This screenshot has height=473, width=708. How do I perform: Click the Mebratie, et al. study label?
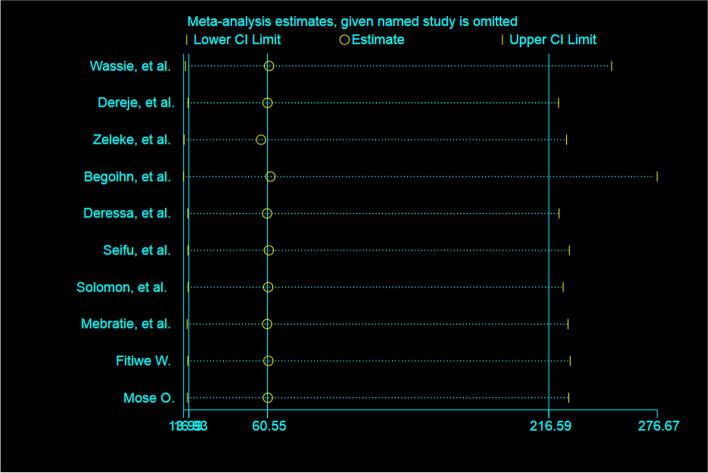[125, 324]
